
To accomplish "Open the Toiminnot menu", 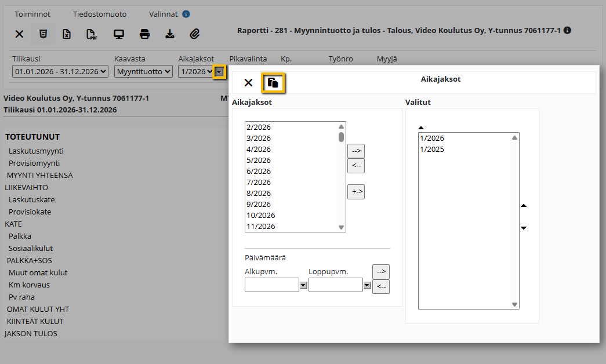I will click(32, 14).
